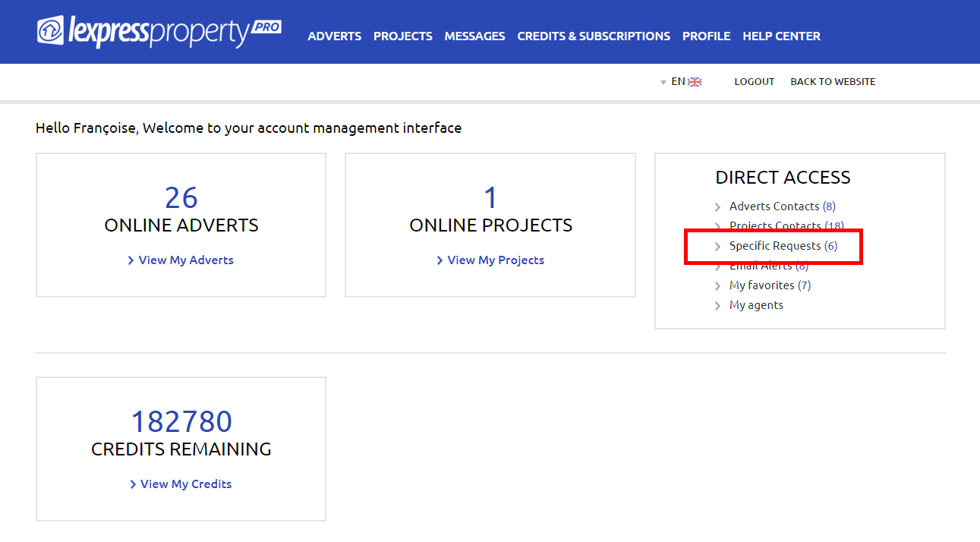The height and width of the screenshot is (542, 980).
Task: Open the PROFILE menu
Action: [x=707, y=36]
